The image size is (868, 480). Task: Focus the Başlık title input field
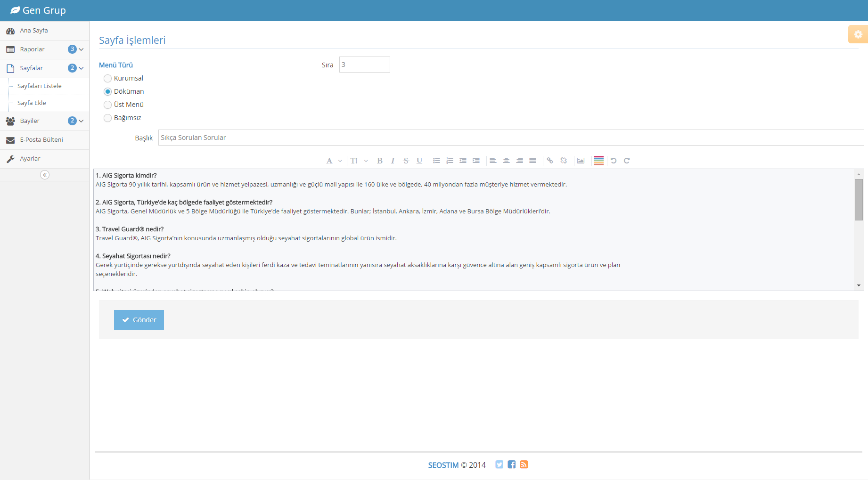(x=511, y=138)
